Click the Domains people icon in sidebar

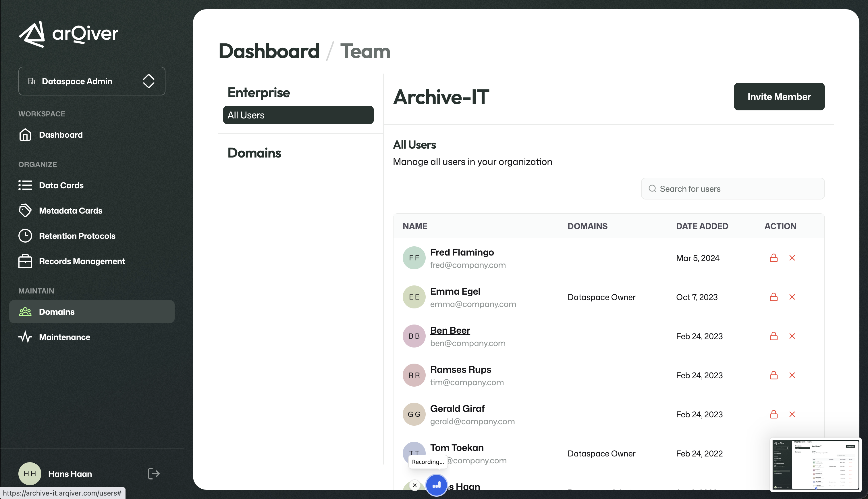click(25, 312)
